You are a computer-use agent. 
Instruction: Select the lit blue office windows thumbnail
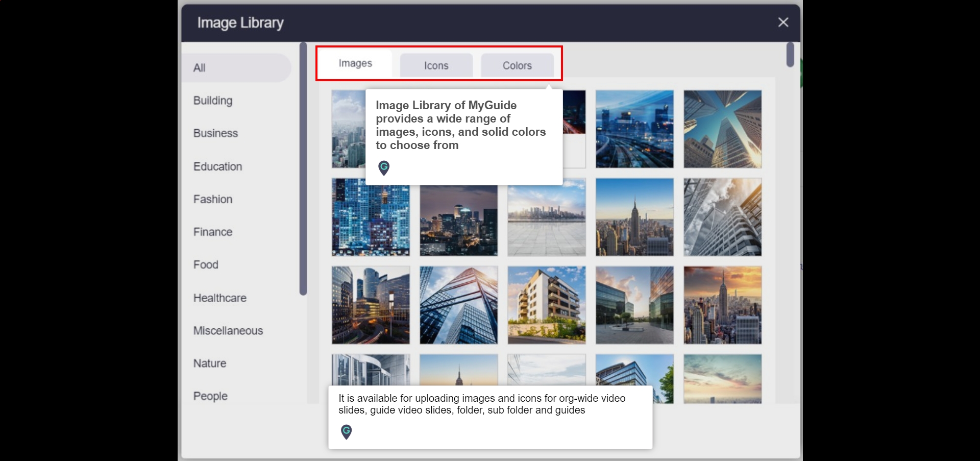371,217
